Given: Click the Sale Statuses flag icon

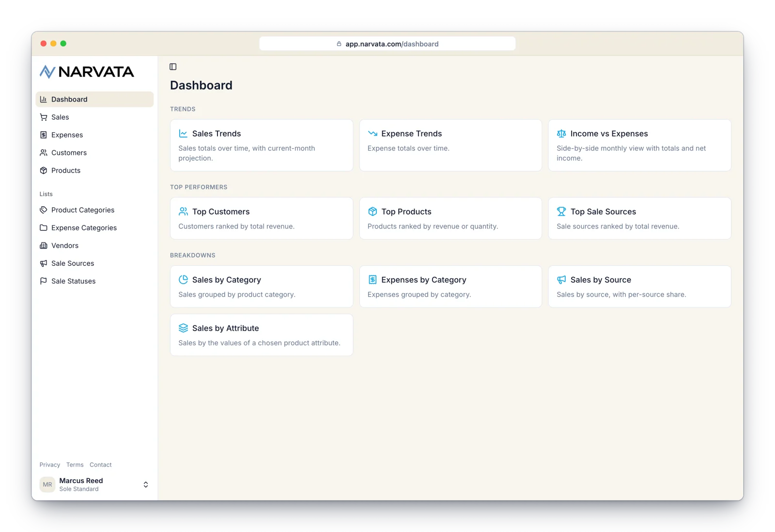Looking at the screenshot, I should pos(44,281).
